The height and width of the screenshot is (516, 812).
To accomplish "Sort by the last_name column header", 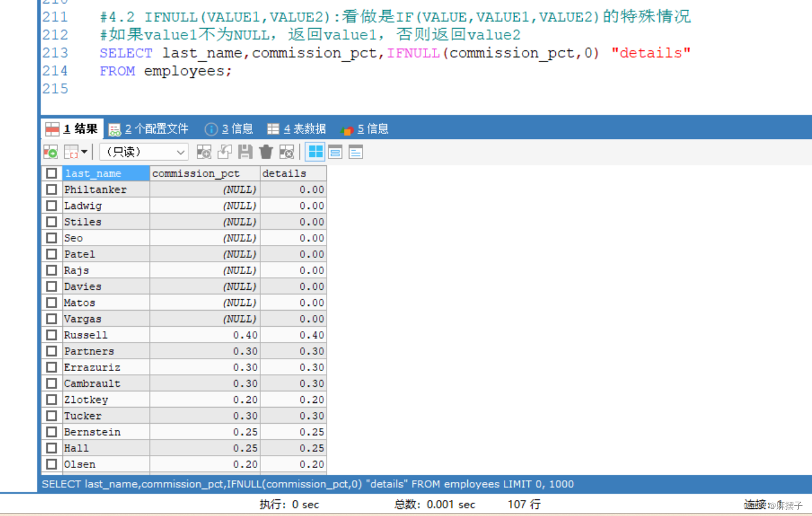I will point(106,174).
